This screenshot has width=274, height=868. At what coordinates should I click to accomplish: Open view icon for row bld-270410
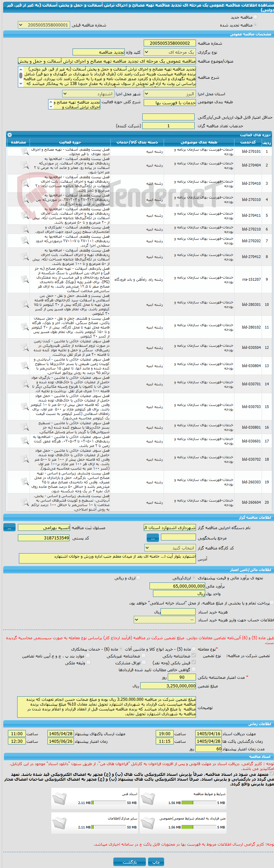(24, 183)
